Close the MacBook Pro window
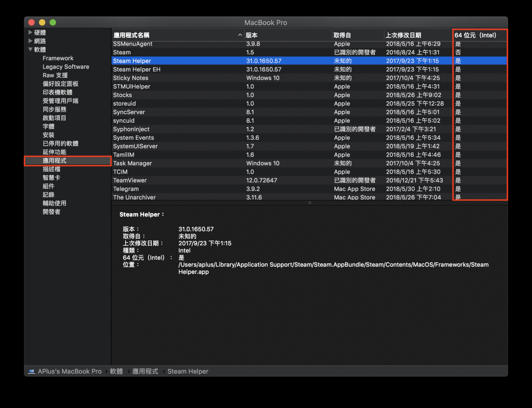 31,22
